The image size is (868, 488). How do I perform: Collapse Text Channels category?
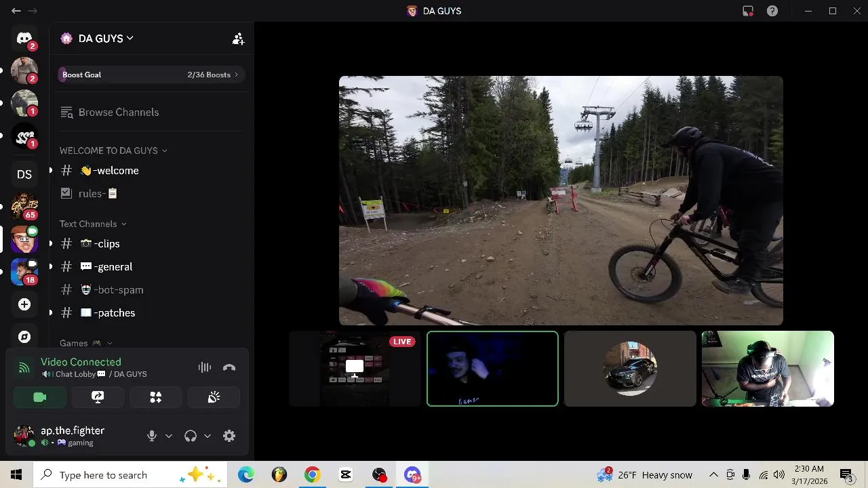tap(93, 224)
